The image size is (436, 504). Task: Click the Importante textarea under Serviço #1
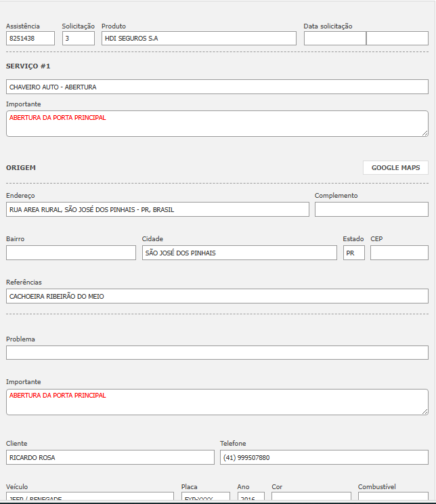coord(217,124)
